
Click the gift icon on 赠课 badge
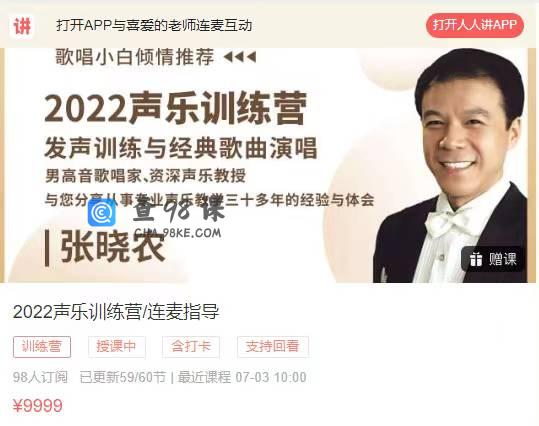point(476,259)
